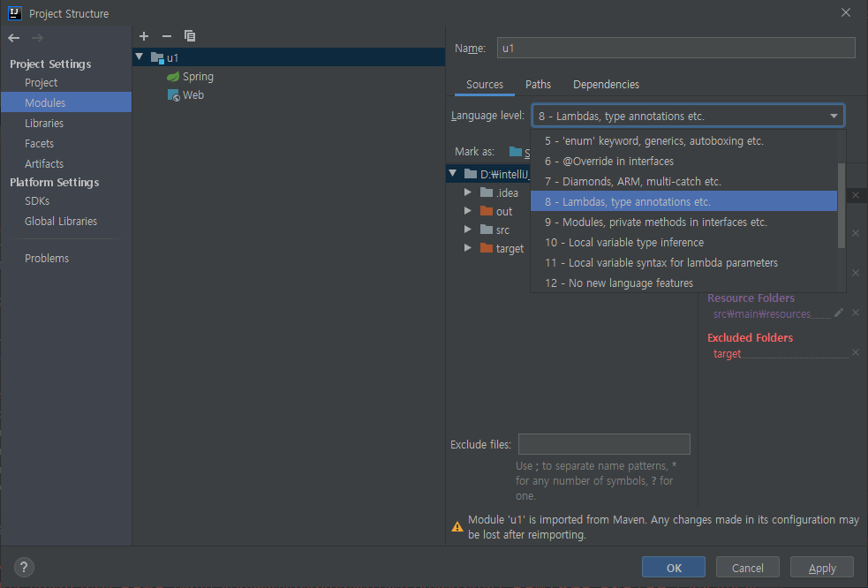The image size is (868, 588).
Task: Click the Cancel button
Action: pyautogui.click(x=747, y=568)
